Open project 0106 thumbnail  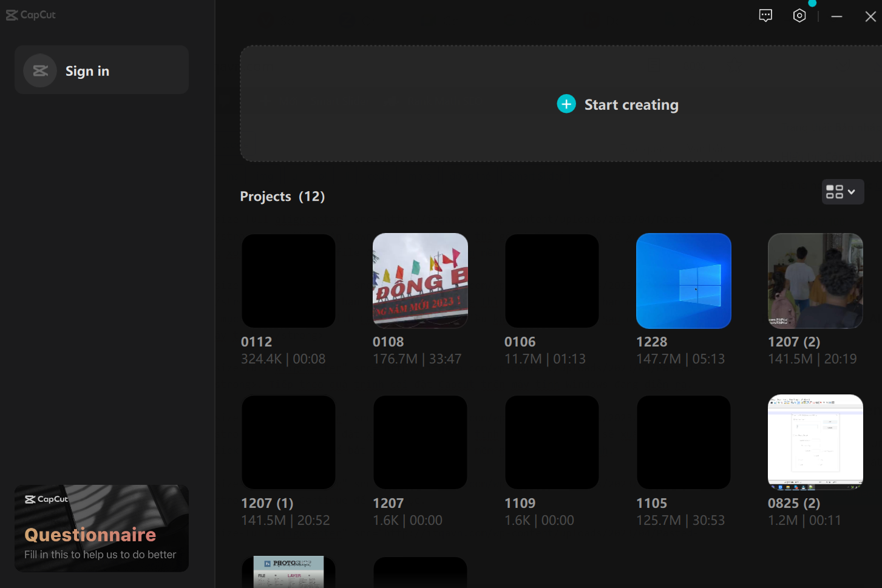(x=552, y=281)
